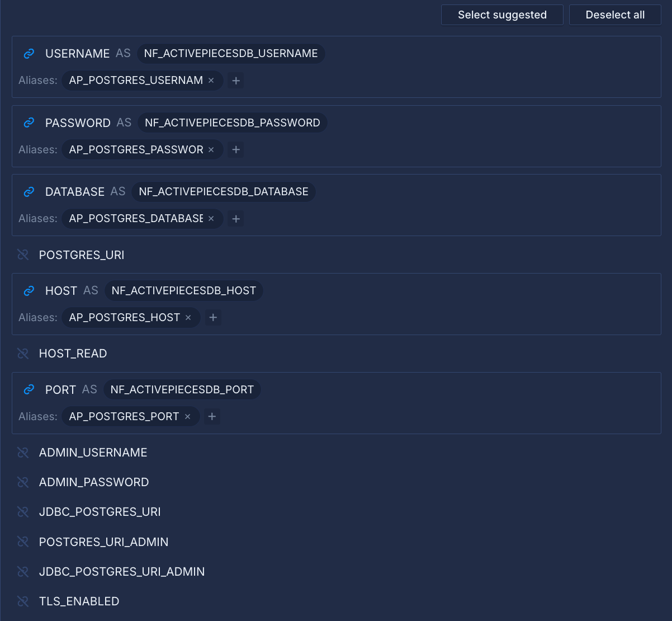
Task: Enable the POSTGRES_URI unlinked icon
Action: tap(23, 255)
